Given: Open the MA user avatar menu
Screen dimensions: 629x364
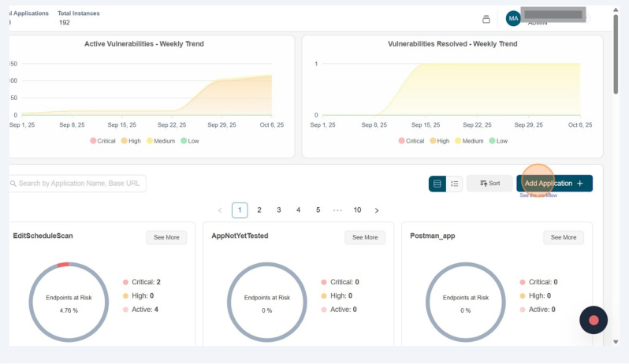Looking at the screenshot, I should (513, 19).
